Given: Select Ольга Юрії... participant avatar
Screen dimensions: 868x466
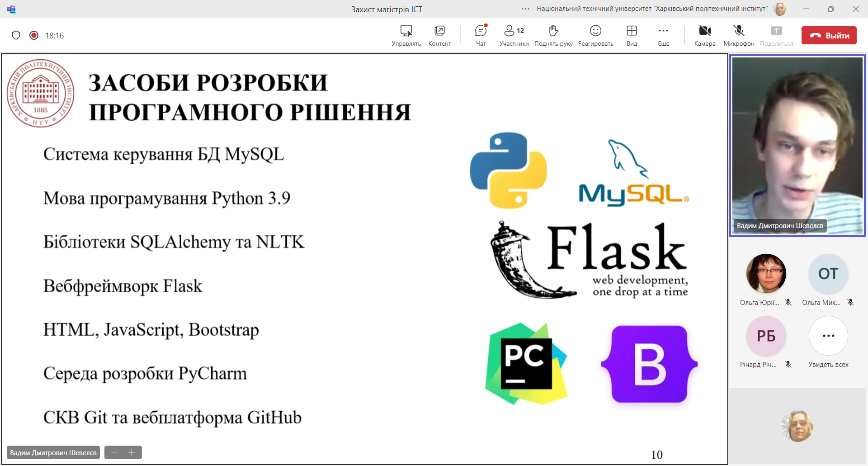Looking at the screenshot, I should pyautogui.click(x=766, y=274).
